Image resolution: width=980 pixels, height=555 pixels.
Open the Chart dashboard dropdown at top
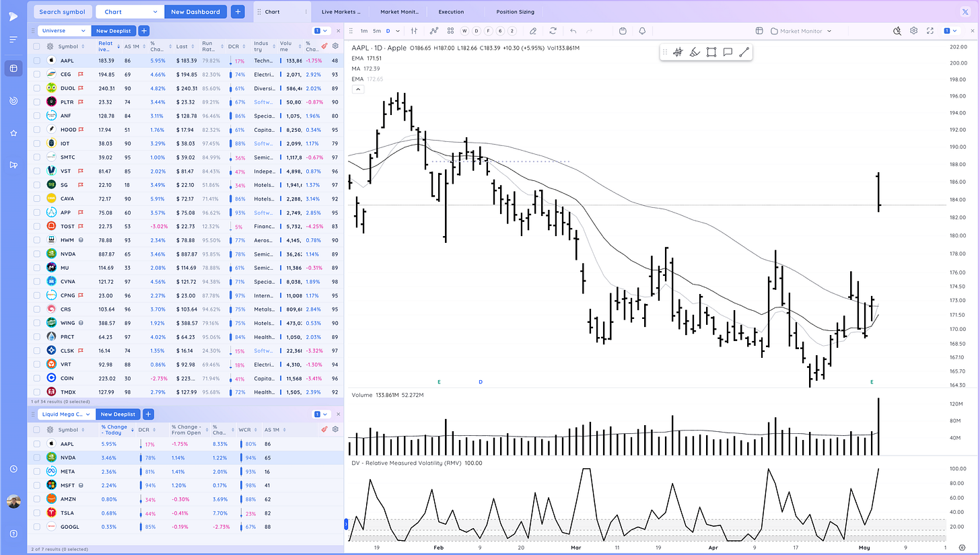coord(130,11)
